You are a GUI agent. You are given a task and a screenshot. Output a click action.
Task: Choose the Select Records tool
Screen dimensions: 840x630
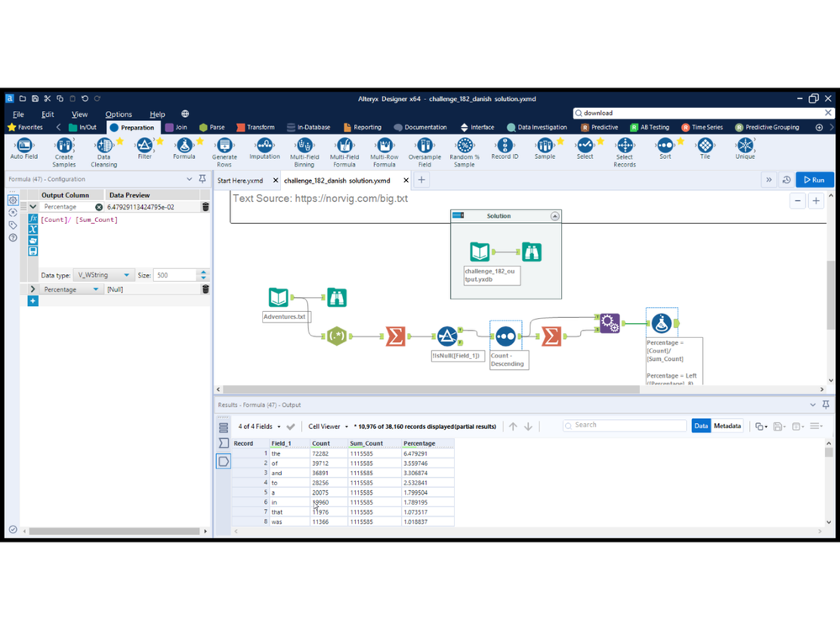click(x=625, y=153)
